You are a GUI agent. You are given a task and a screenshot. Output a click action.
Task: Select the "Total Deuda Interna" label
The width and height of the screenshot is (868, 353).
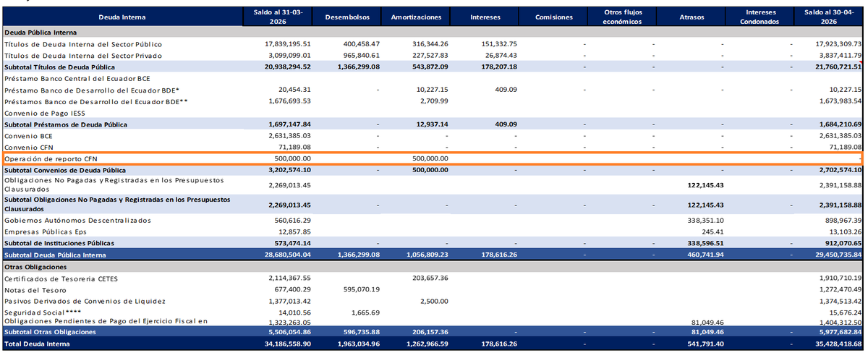[37, 344]
